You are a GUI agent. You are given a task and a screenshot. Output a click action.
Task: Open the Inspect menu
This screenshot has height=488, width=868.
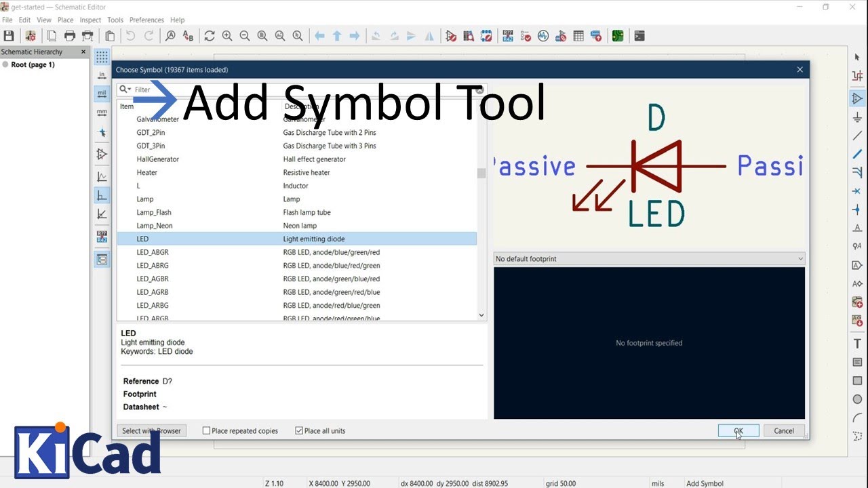pyautogui.click(x=90, y=20)
